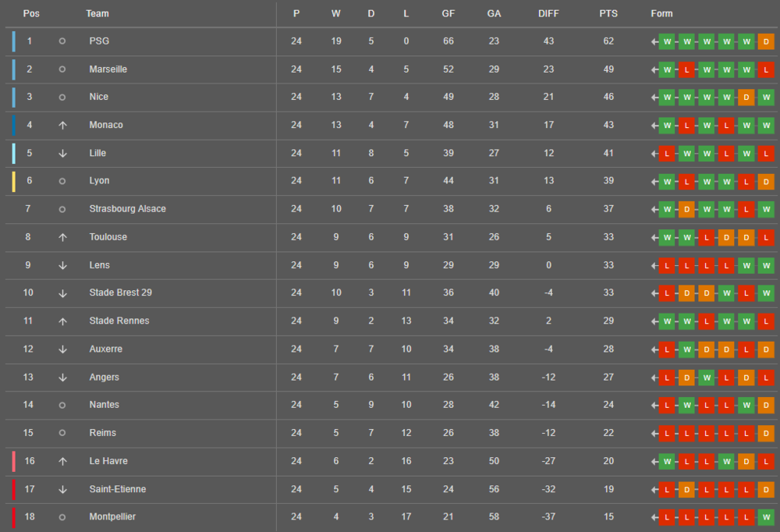Open the Marseille team link

108,69
